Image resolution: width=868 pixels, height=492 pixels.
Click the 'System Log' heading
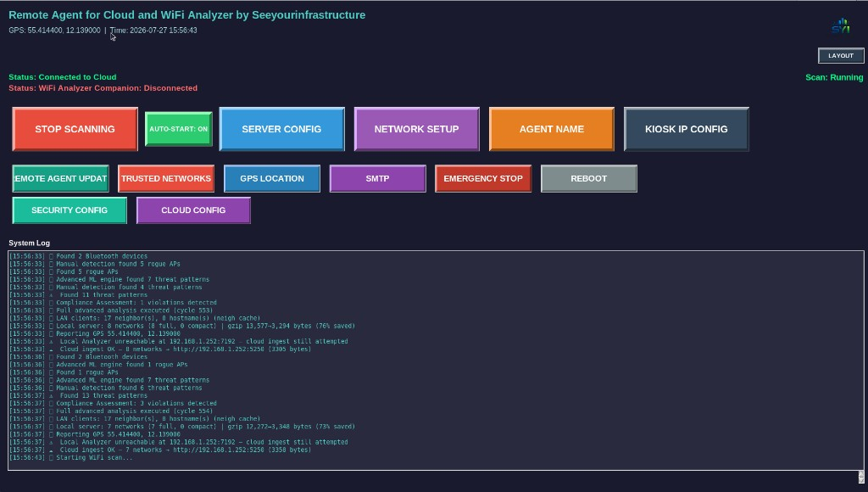[x=30, y=243]
